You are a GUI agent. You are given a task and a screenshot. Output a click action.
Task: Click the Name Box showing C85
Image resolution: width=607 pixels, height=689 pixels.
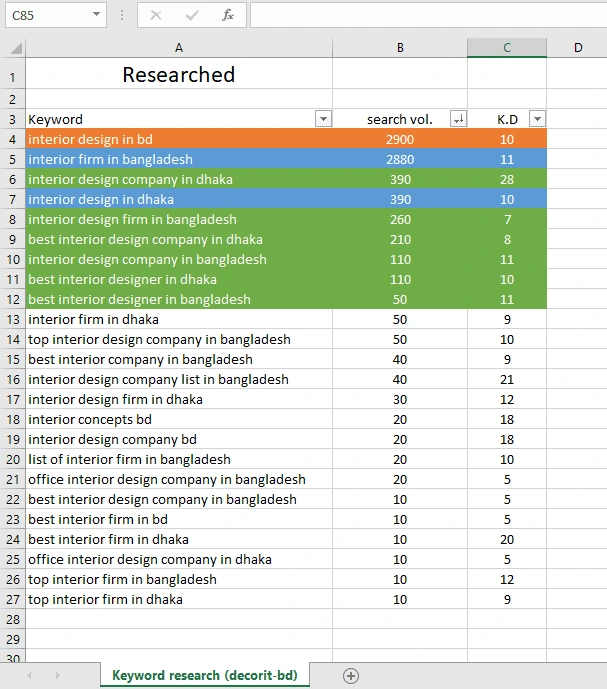48,15
